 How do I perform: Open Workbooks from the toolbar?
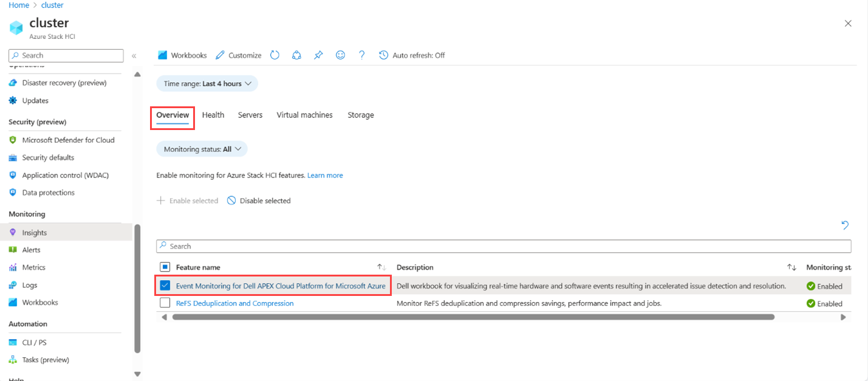(182, 55)
